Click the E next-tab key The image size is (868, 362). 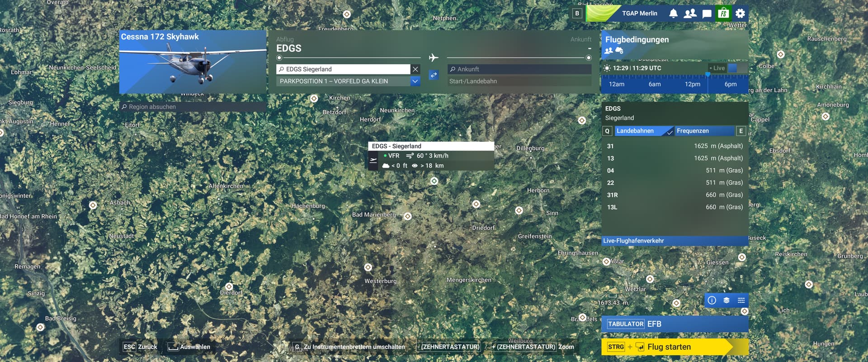click(741, 131)
